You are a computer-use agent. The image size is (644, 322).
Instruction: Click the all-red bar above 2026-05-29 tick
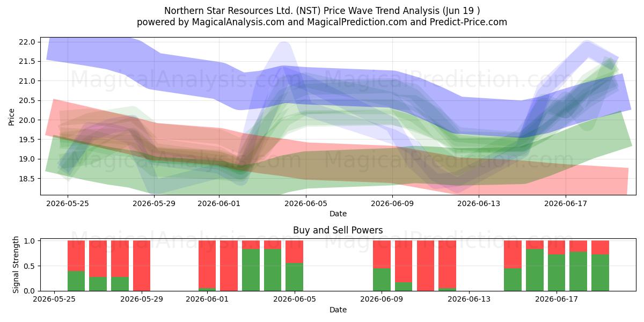point(142,266)
